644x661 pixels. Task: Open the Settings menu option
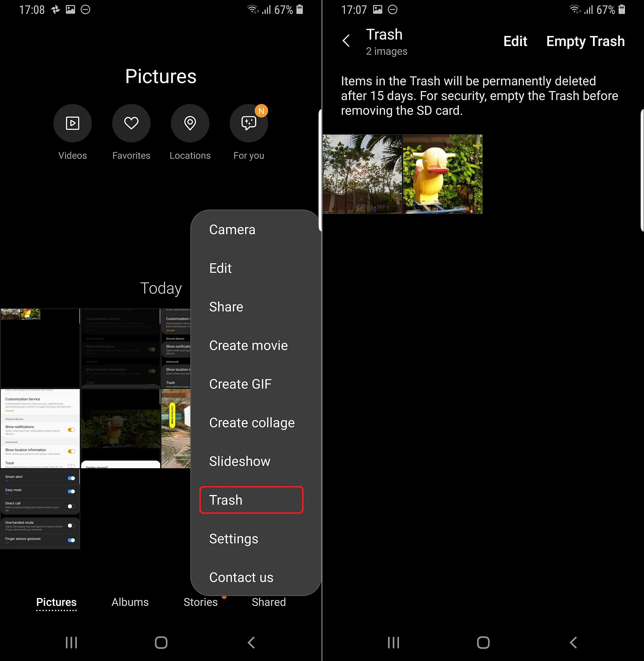[234, 538]
